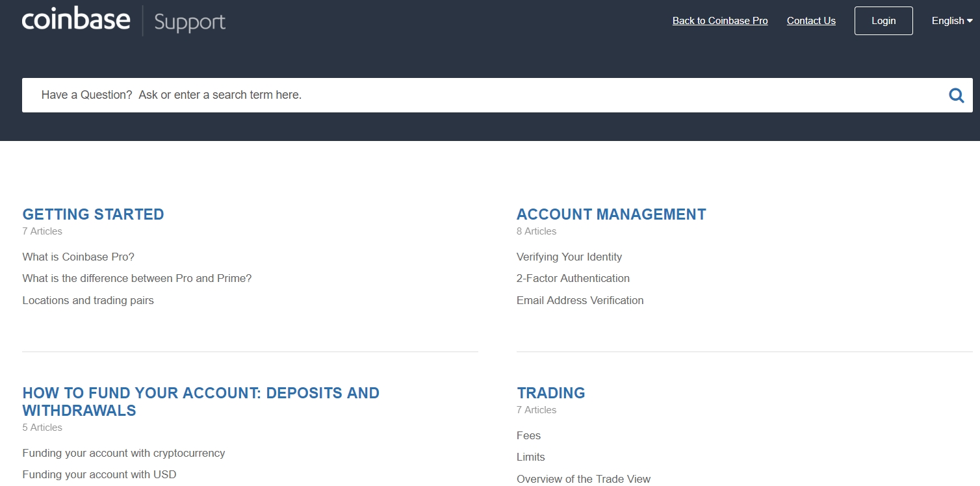The width and height of the screenshot is (980, 486).
Task: Click the Coinbase logo
Action: [76, 20]
